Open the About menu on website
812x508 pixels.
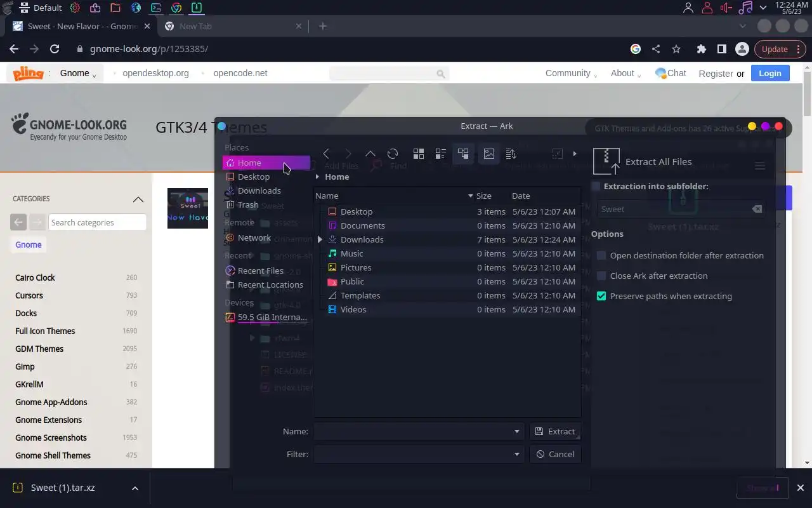[x=625, y=73]
